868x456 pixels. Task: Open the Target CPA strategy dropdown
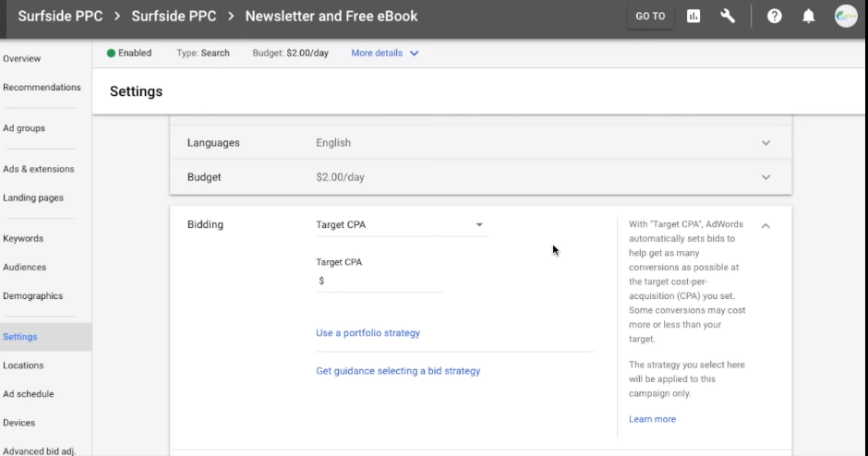[401, 224]
